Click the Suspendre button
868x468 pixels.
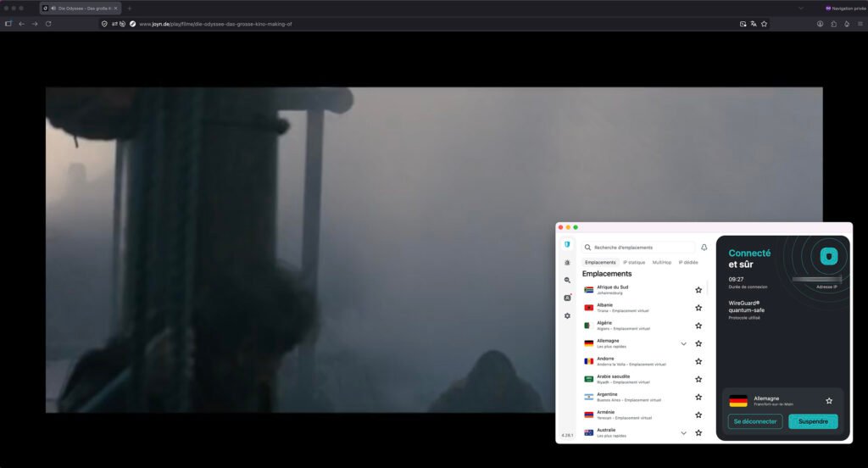point(813,421)
